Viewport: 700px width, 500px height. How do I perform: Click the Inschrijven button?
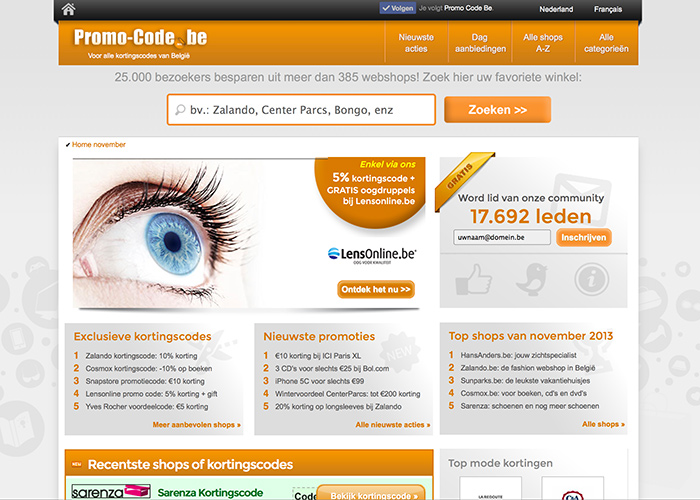point(583,237)
